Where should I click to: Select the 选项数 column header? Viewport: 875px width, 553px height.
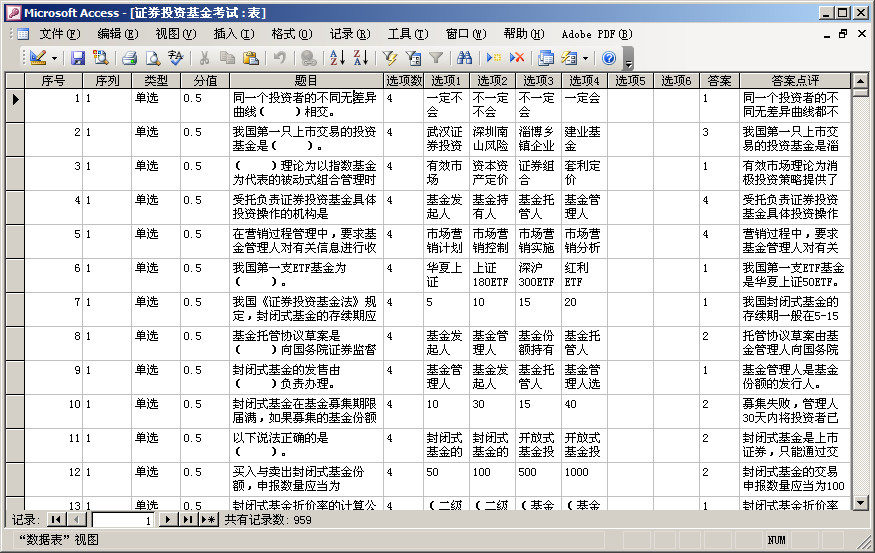tap(403, 80)
